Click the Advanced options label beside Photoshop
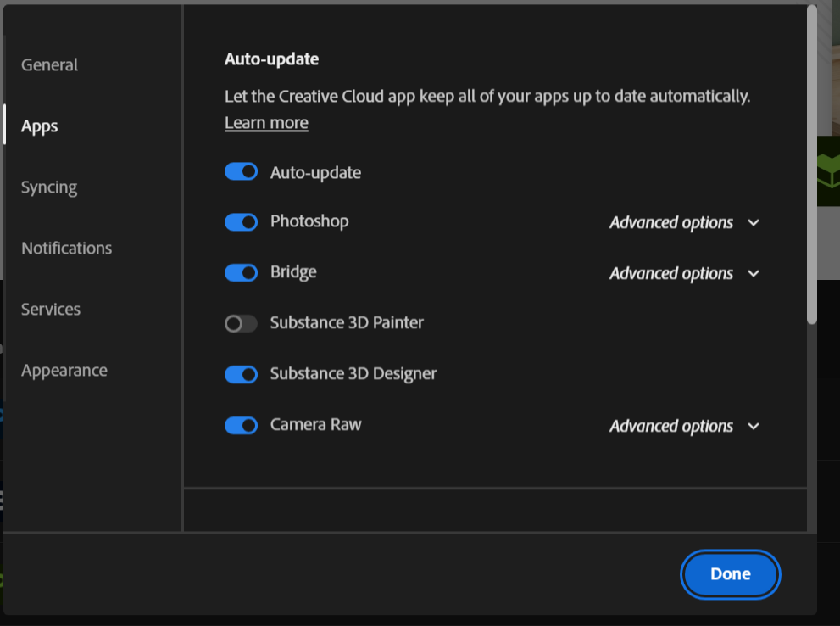This screenshot has width=840, height=626. (x=671, y=222)
